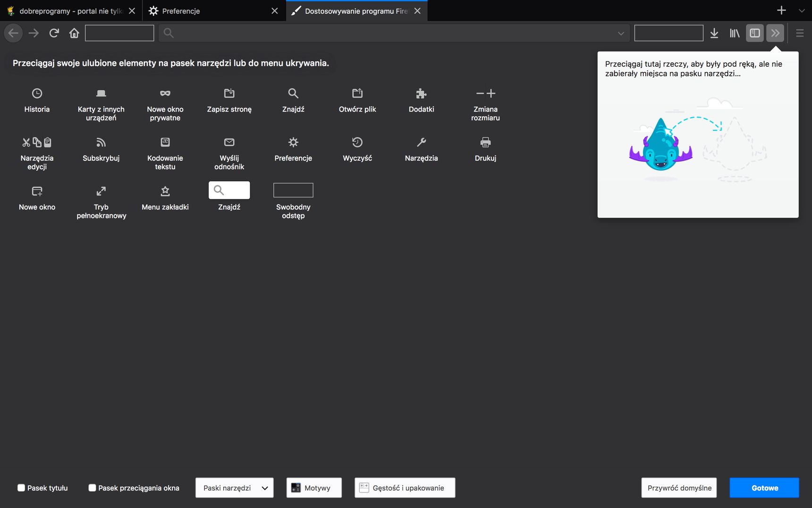Switch to the Preferencje tab
Viewport: 812px width, 508px height.
(214, 10)
